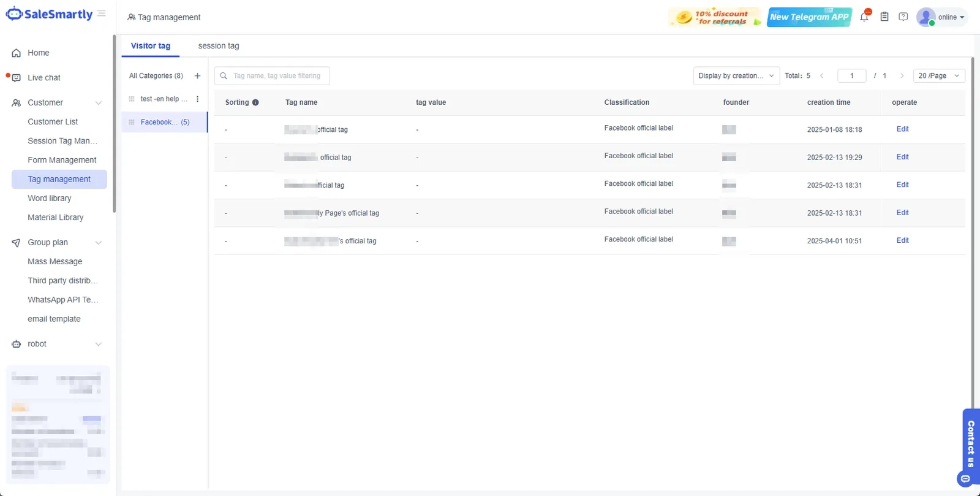Viewport: 980px width, 496px height.
Task: Open the 20 /Page size dropdown
Action: (x=939, y=76)
